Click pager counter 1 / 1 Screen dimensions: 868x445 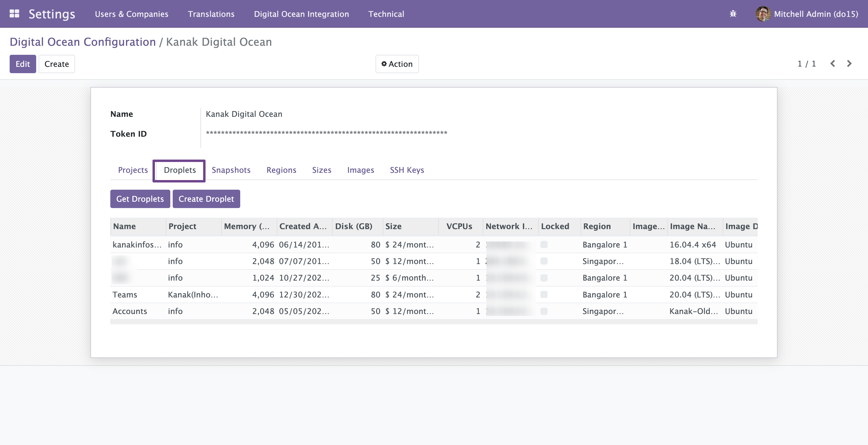point(807,64)
